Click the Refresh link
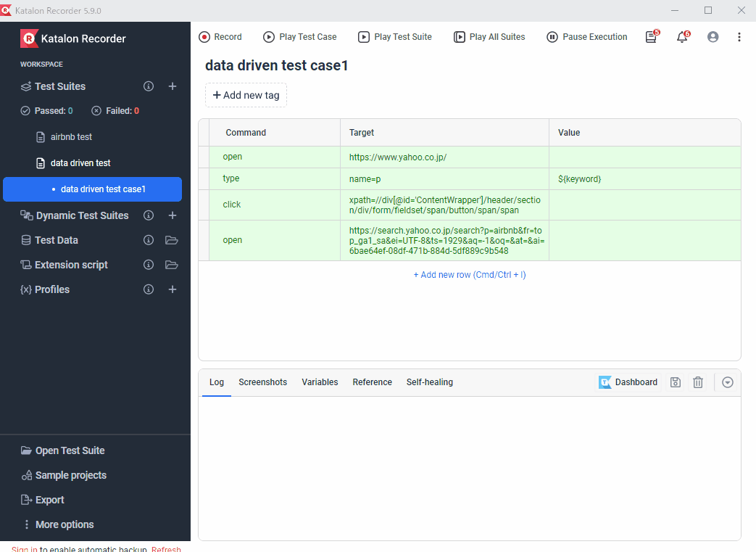The image size is (756, 552). tap(166, 548)
